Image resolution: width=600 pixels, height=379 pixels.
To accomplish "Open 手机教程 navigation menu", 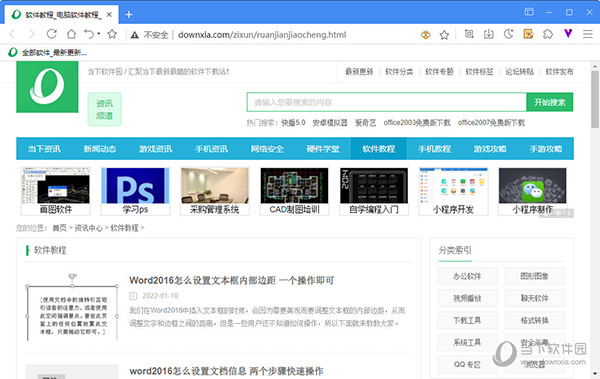I will (x=434, y=149).
